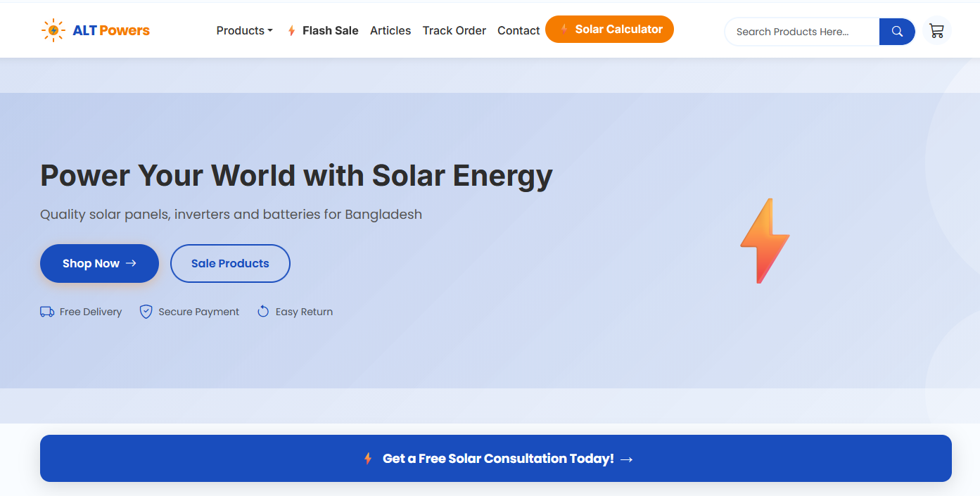Image resolution: width=980 pixels, height=496 pixels.
Task: Open the Track Order page
Action: click(x=454, y=31)
